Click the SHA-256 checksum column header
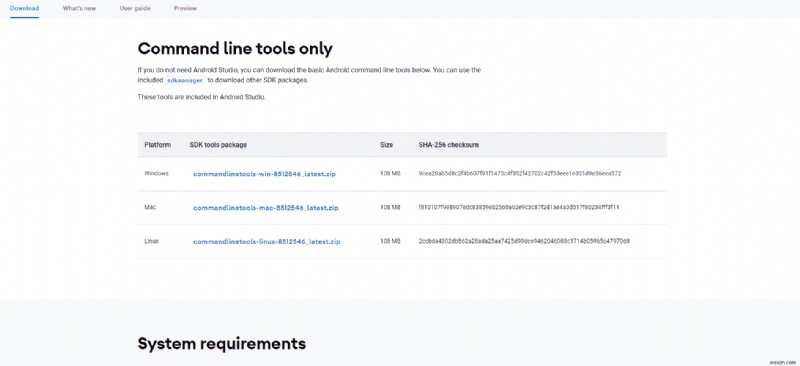The height and width of the screenshot is (366, 800). click(448, 145)
